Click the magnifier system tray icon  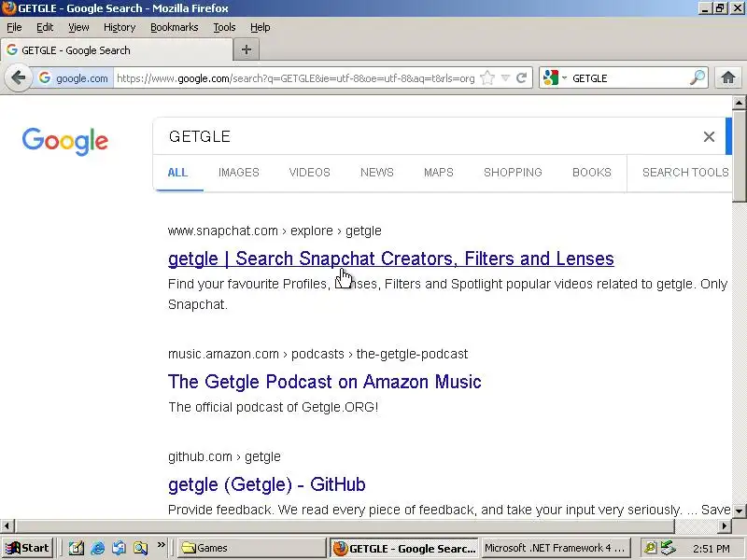coord(650,548)
